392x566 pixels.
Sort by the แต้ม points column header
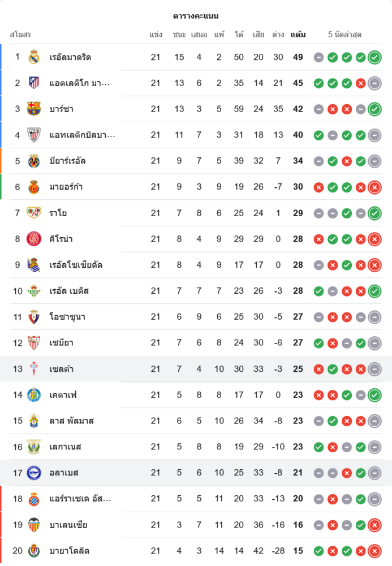click(298, 35)
